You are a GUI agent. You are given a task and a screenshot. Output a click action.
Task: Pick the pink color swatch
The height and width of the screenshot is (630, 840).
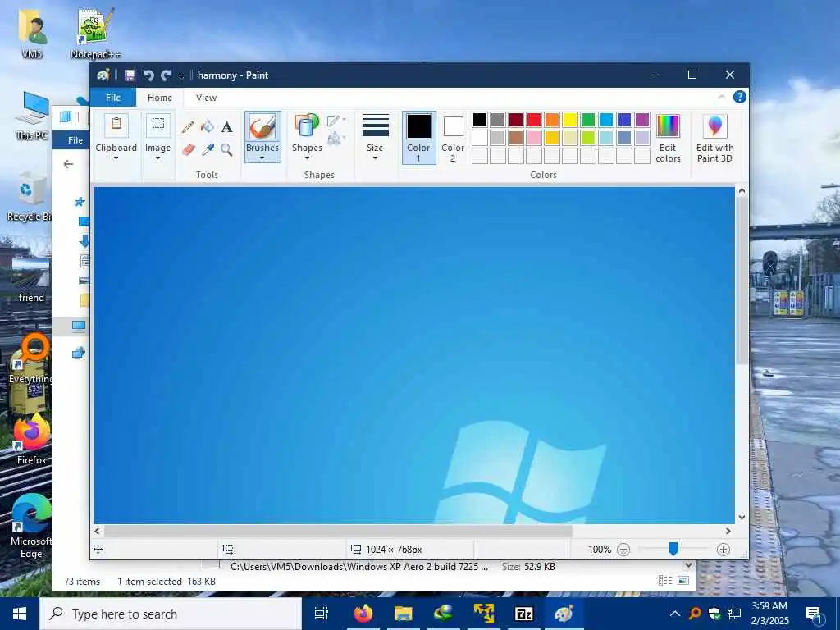(534, 138)
